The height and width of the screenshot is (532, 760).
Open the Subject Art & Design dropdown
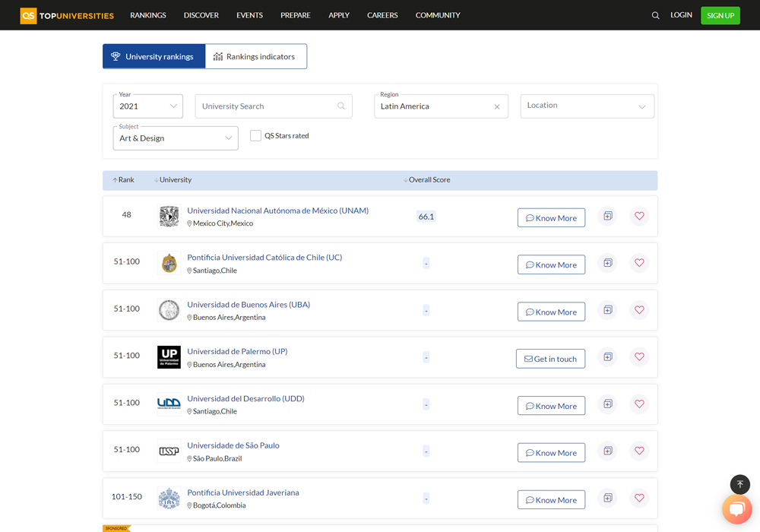[176, 138]
